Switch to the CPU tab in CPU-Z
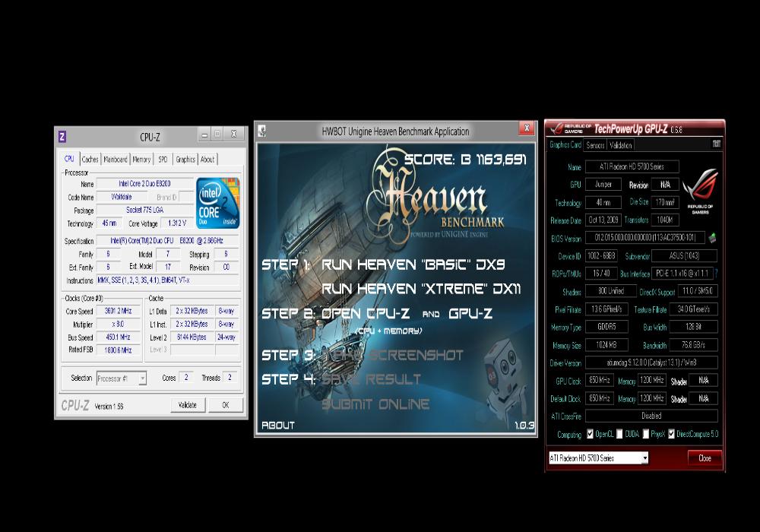 pyautogui.click(x=69, y=159)
